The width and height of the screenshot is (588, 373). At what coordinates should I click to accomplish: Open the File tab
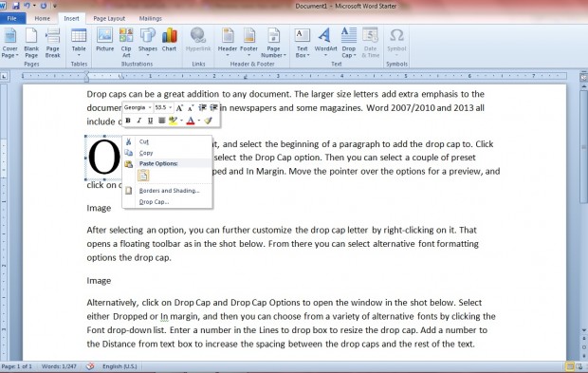tap(12, 18)
